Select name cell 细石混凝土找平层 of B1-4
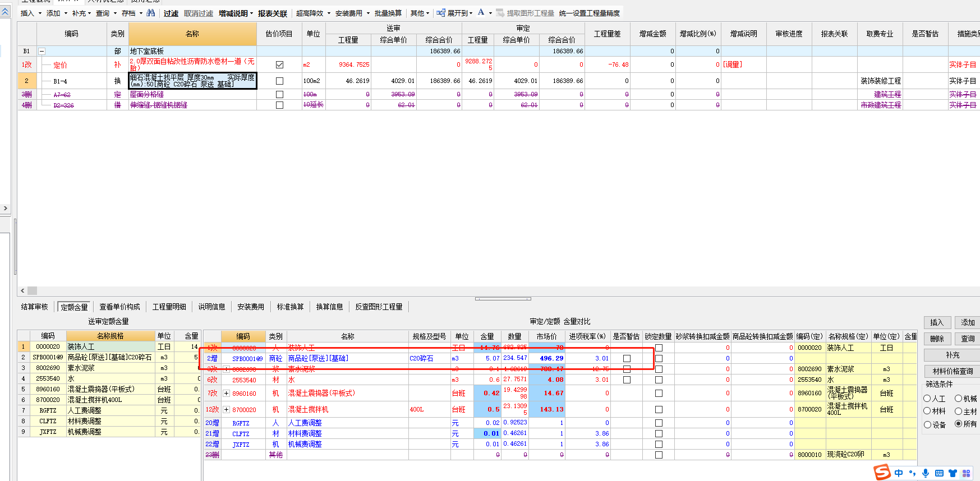Screen dimensions: 980x481 (x=192, y=81)
